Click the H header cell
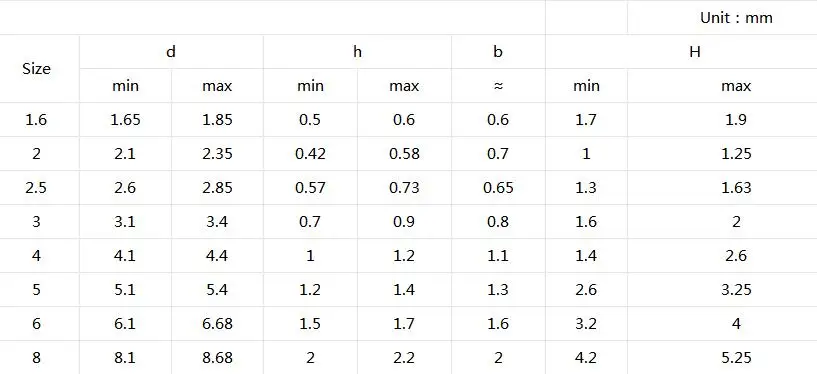Viewport: 817px width, 374px height. (695, 52)
